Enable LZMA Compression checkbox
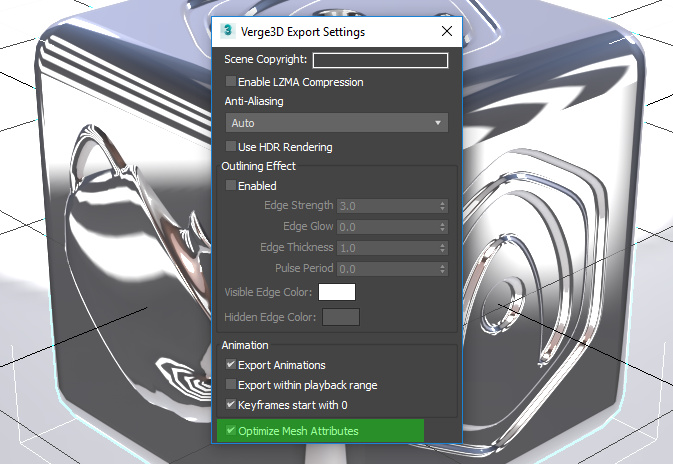This screenshot has width=673, height=464. (x=231, y=81)
